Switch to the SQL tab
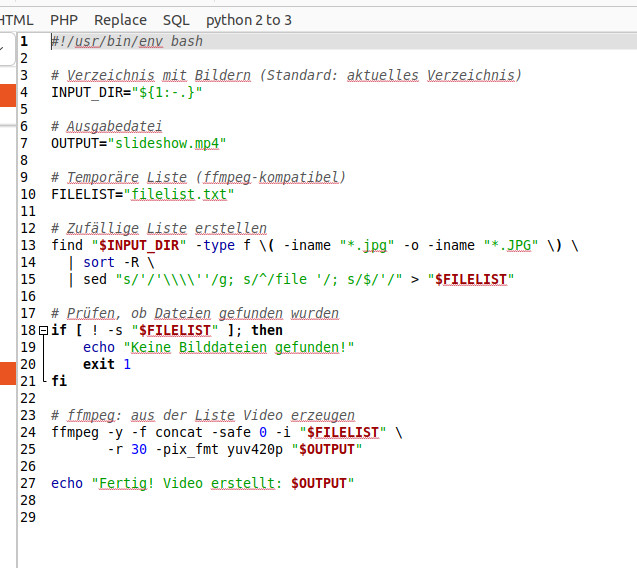The image size is (637, 568). pyautogui.click(x=176, y=20)
